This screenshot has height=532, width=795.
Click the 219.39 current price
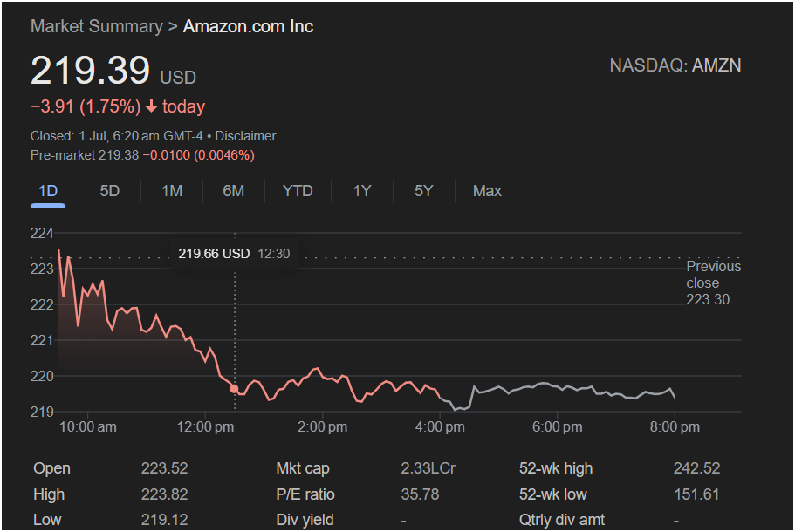click(90, 70)
